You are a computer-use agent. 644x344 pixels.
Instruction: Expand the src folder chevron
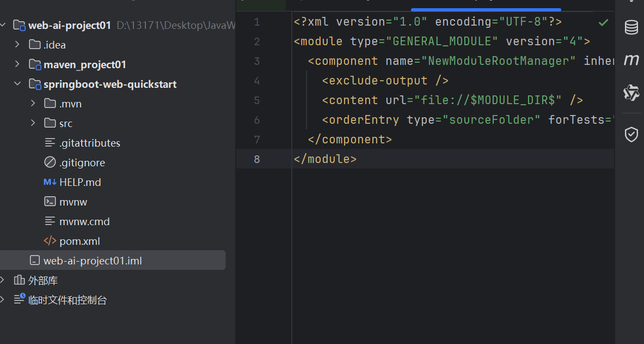(x=33, y=123)
